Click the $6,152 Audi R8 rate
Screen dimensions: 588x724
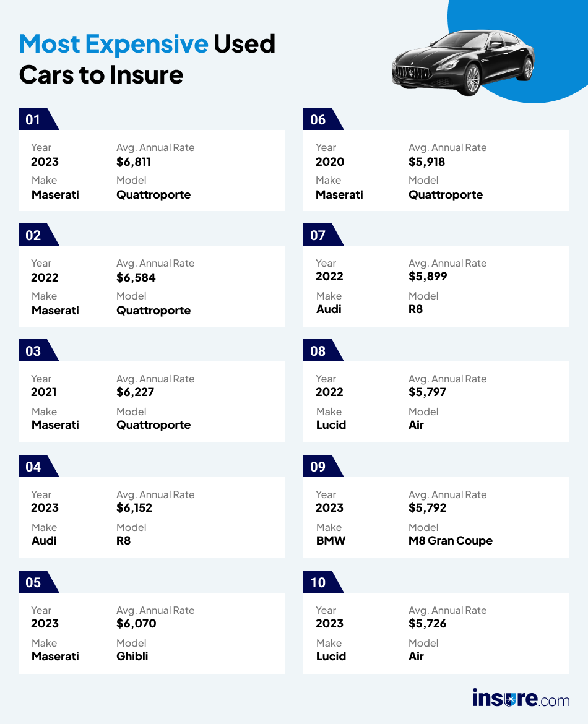point(134,507)
